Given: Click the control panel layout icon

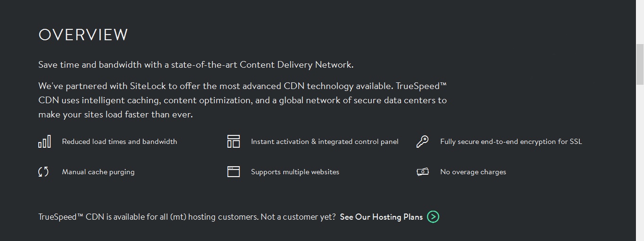Looking at the screenshot, I should (234, 142).
